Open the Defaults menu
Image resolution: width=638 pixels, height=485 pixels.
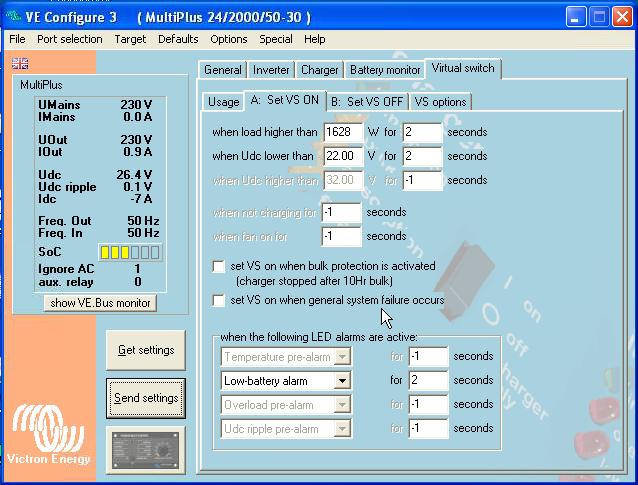click(178, 39)
